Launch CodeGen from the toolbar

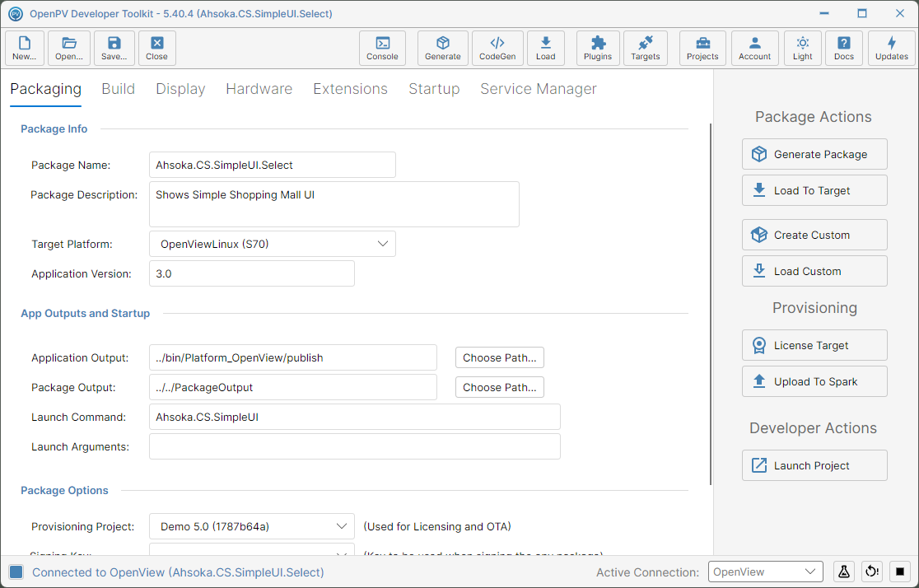click(x=497, y=48)
